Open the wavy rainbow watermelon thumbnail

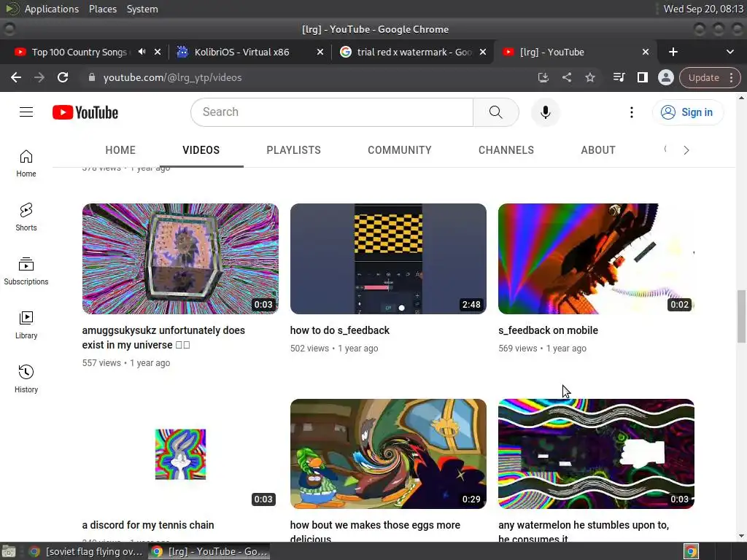596,454
